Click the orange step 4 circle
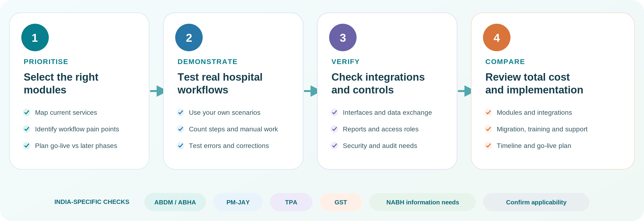 click(496, 37)
